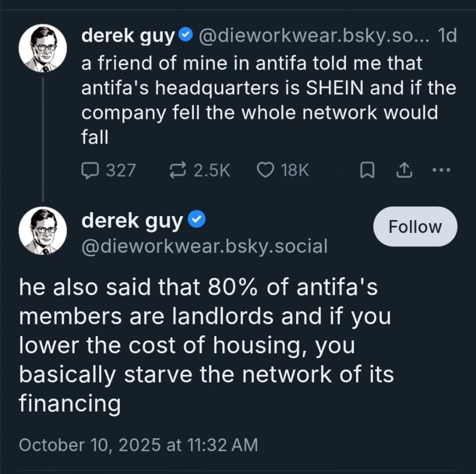The image size is (476, 474).
Task: Repost the SHEIN headquarters post
Action: click(x=178, y=171)
